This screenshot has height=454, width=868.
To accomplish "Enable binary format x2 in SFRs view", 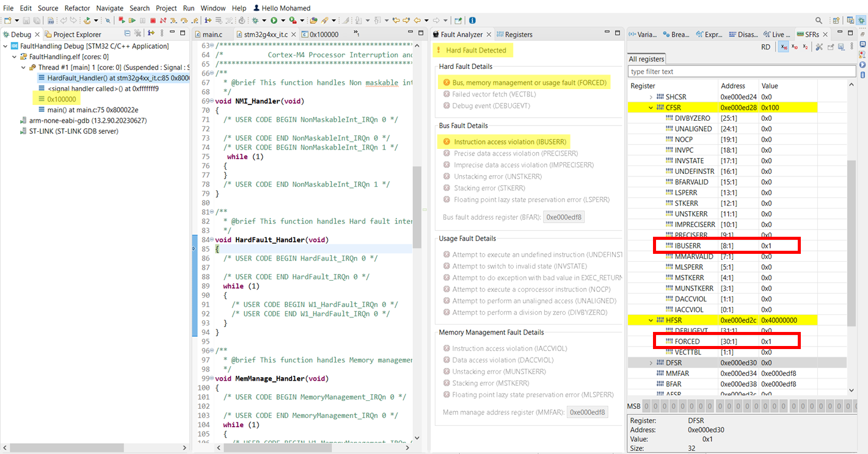I will click(805, 47).
